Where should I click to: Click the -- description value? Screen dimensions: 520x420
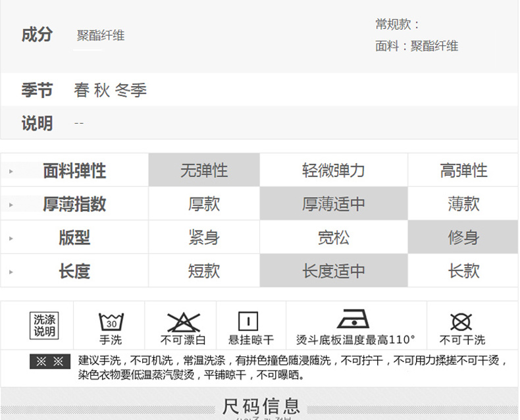[x=79, y=123]
